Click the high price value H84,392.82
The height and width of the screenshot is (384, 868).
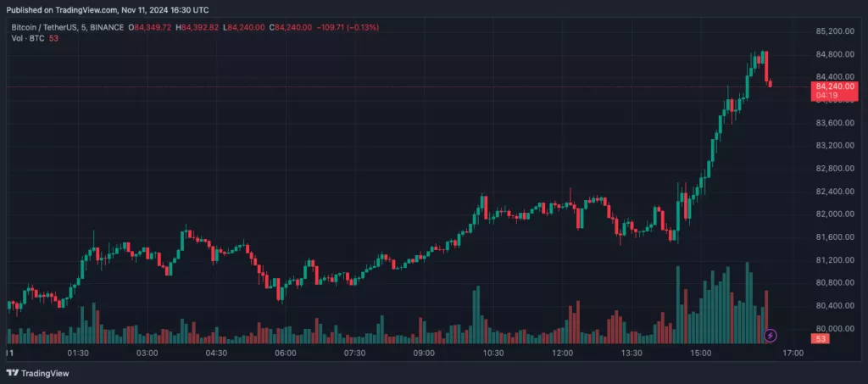pos(197,27)
